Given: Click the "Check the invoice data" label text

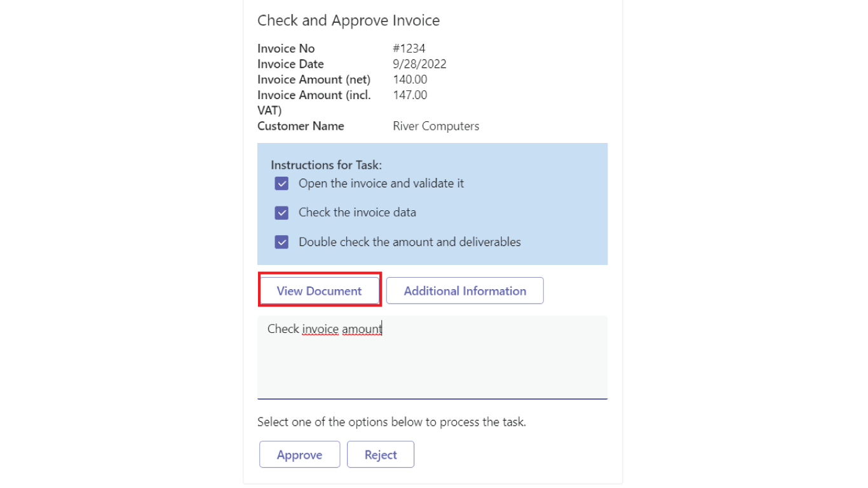Looking at the screenshot, I should pyautogui.click(x=357, y=213).
